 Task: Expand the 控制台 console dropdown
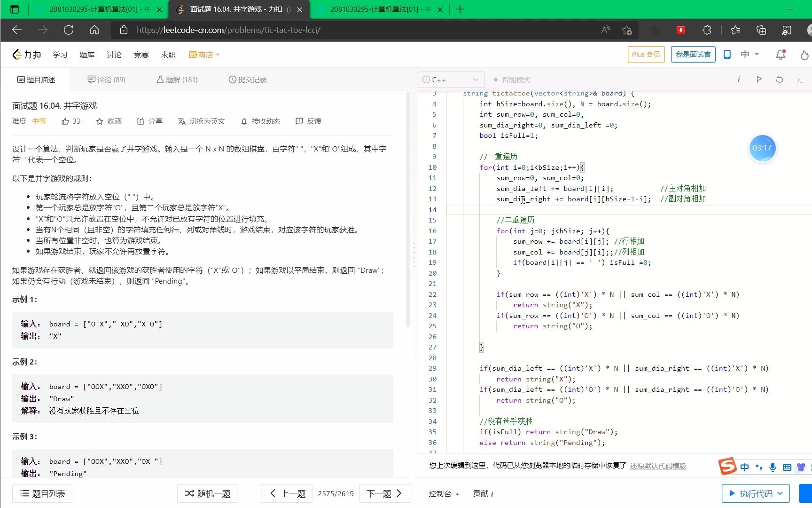(x=444, y=494)
